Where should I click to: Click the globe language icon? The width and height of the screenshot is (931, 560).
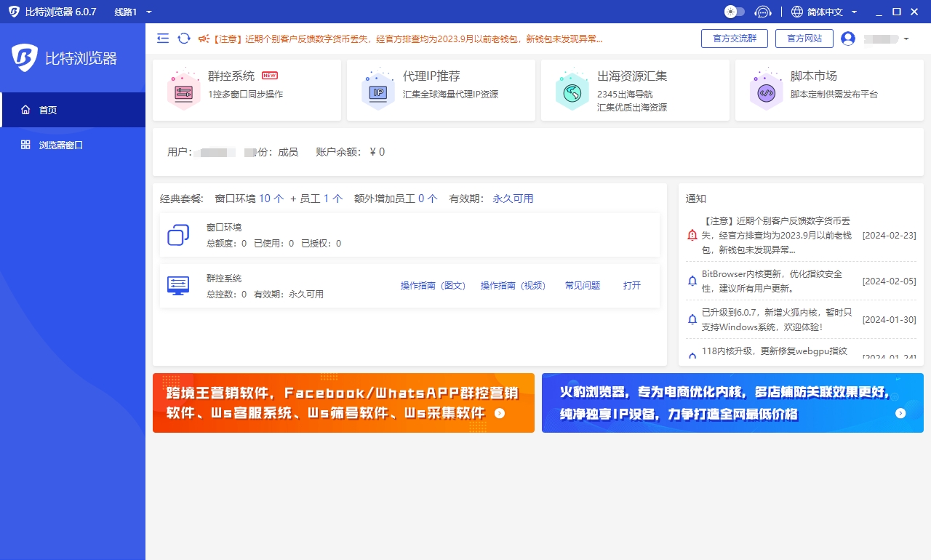tap(797, 12)
